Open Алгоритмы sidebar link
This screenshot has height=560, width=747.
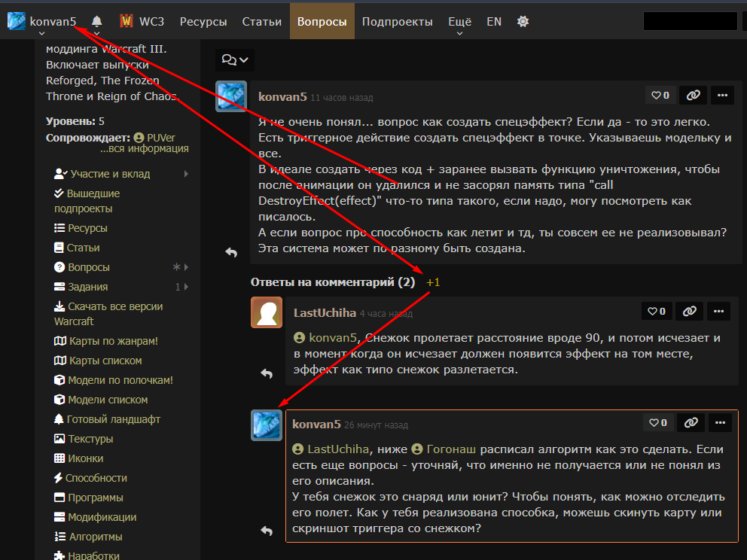(96, 536)
